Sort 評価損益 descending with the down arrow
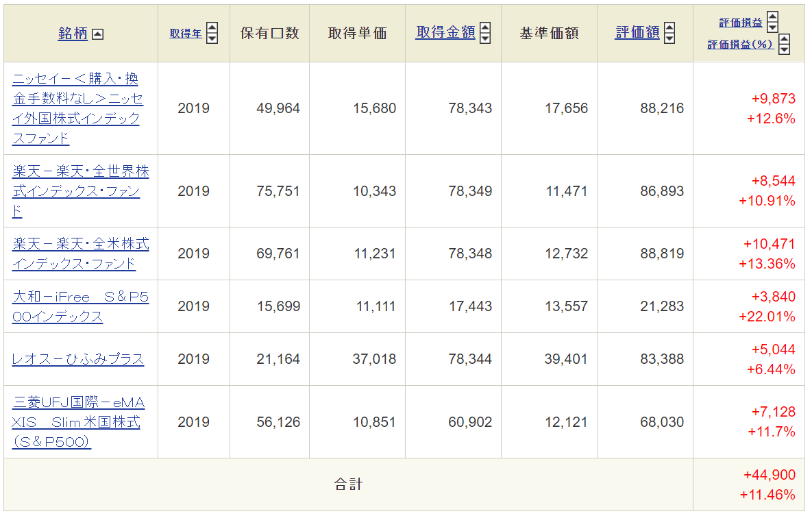This screenshot has width=812, height=516. [x=773, y=27]
